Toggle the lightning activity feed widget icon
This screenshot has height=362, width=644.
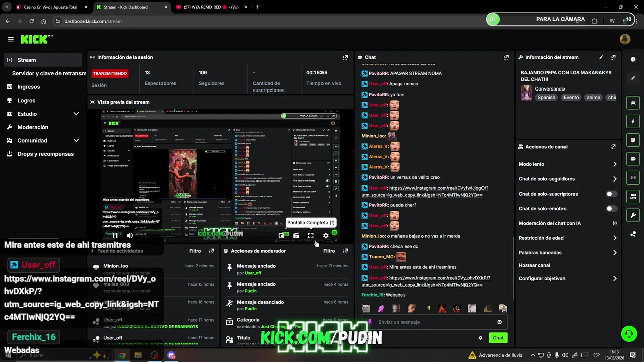[633, 121]
